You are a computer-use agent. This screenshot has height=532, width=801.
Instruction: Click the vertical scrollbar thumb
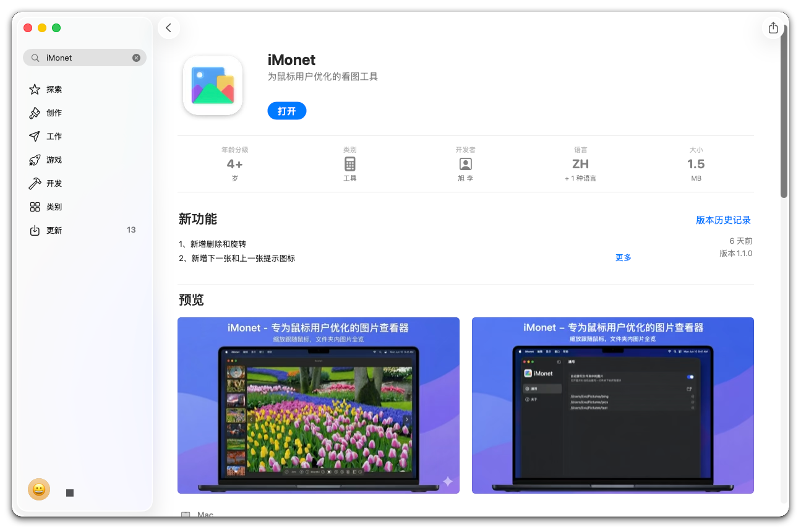[784, 111]
